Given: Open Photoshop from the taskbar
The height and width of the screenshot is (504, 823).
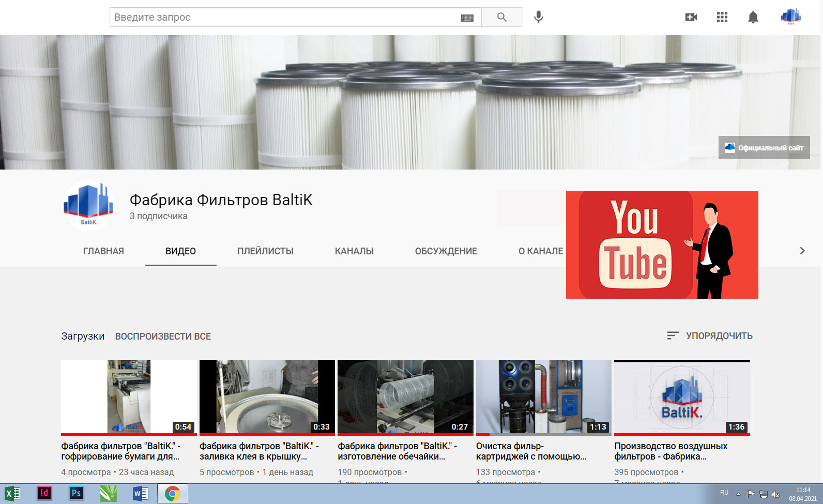Looking at the screenshot, I should pos(76,493).
